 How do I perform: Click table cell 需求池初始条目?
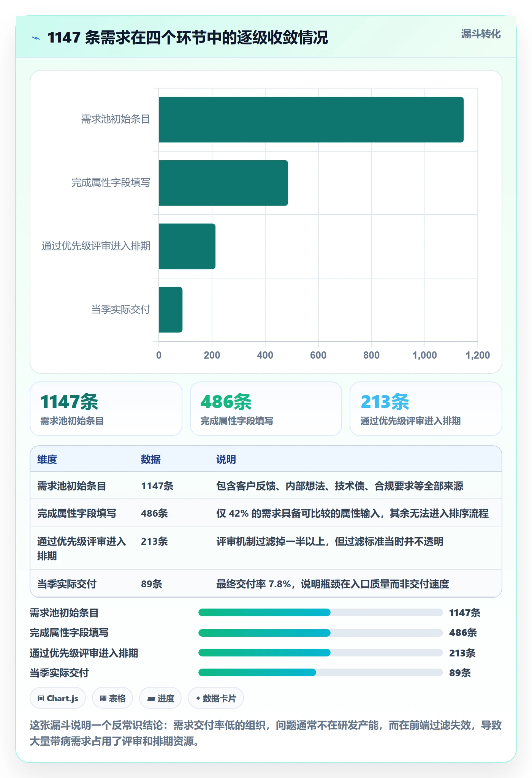tap(71, 486)
